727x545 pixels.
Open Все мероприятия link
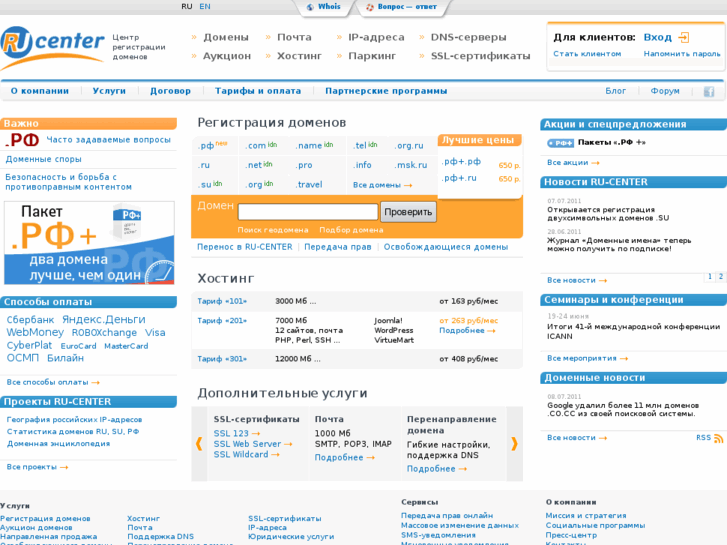(x=587, y=359)
